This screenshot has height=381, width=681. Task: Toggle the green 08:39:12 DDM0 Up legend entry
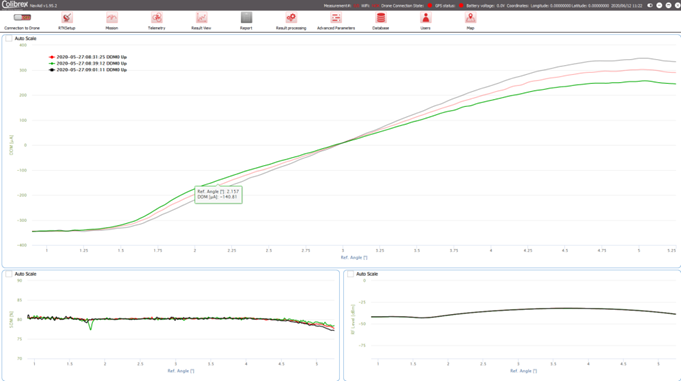(x=88, y=63)
